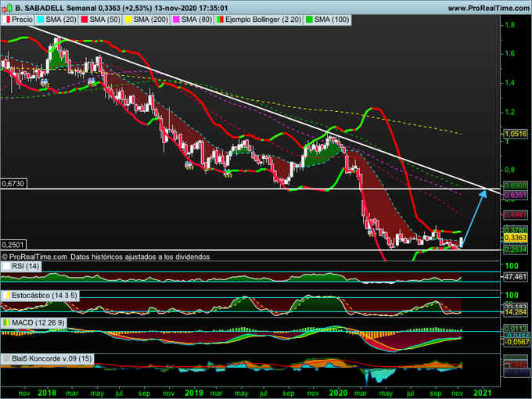Click the green 0,2534 price axis tag
The width and height of the screenshot is (532, 399).
click(x=516, y=250)
